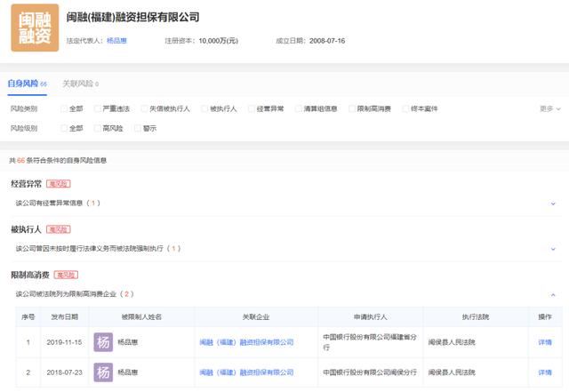Open 闽融(福建)融资担保有限公司 link in row 1
Screen dimensions: 569x392
[x=247, y=342]
